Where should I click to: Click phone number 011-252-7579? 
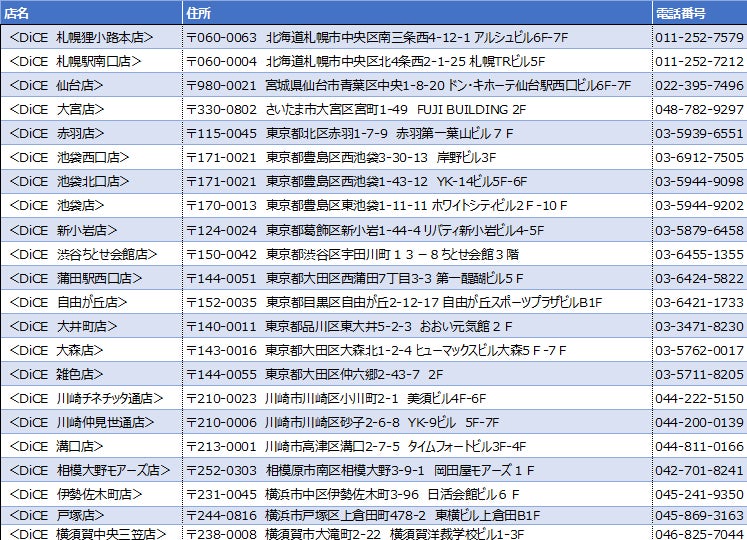(699, 37)
